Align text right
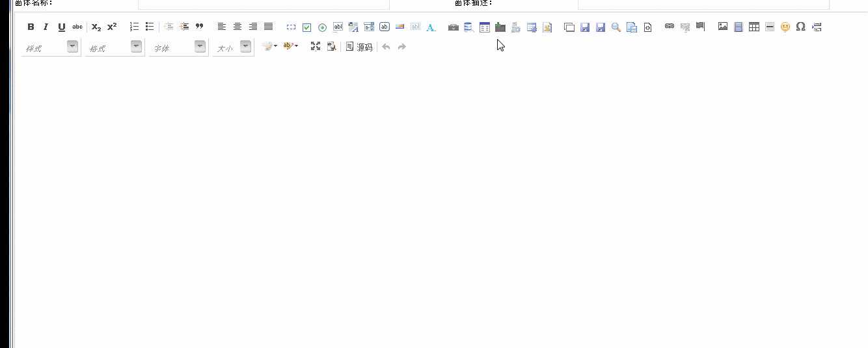Viewport: 868px width, 348px height. tap(253, 27)
